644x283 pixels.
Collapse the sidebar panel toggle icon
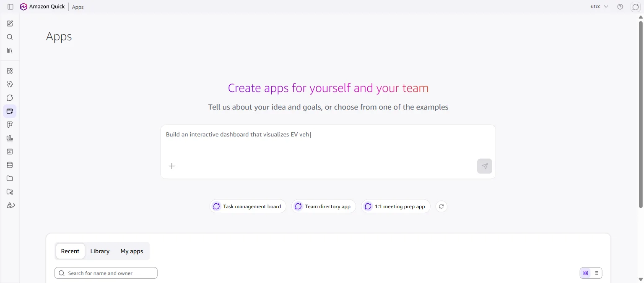coord(10,7)
